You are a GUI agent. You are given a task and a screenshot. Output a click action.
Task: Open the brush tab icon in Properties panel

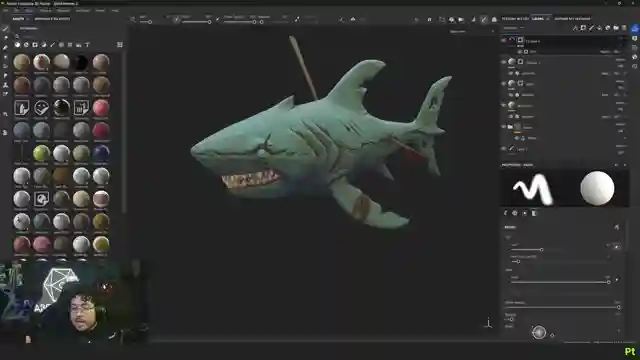click(505, 213)
